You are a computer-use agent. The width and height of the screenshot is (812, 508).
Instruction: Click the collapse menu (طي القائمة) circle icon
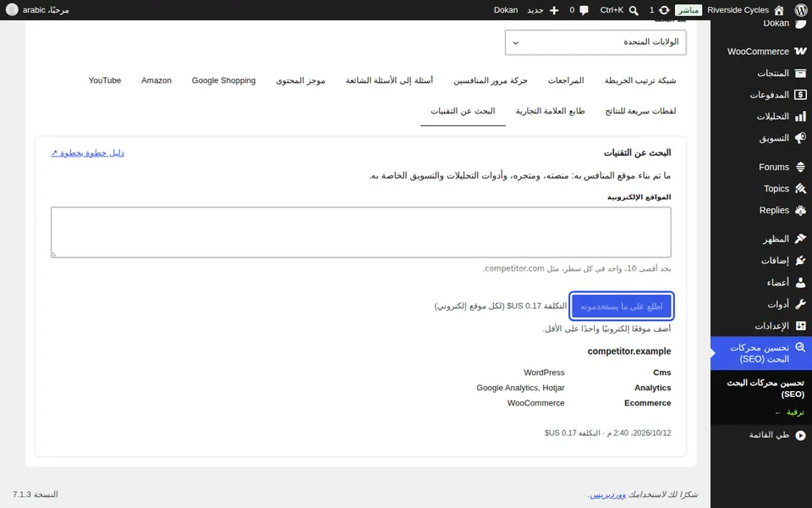click(x=801, y=435)
